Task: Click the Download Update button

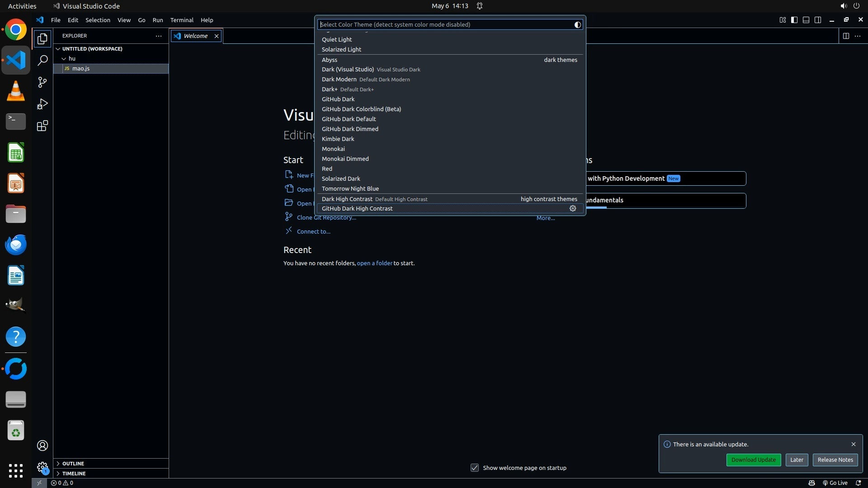Action: (x=753, y=460)
